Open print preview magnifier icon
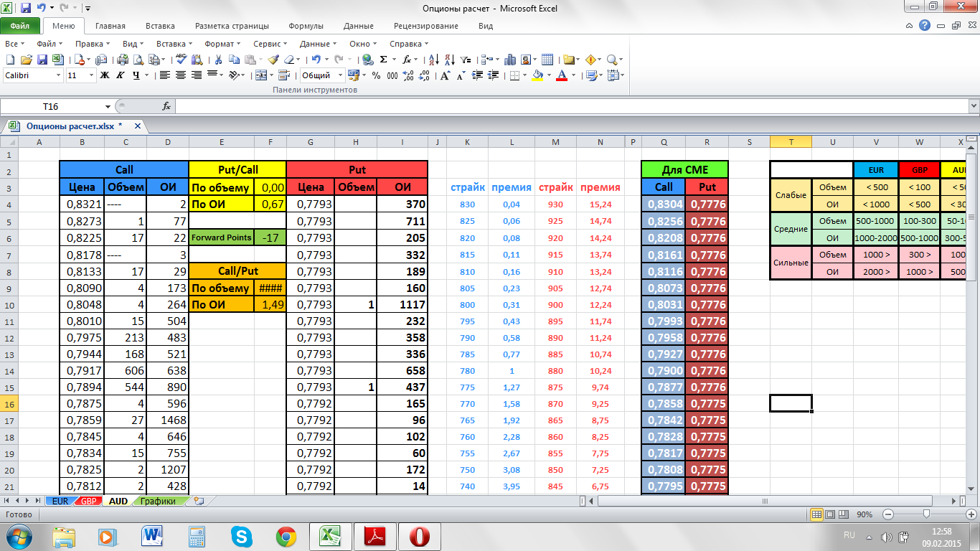Image resolution: width=980 pixels, height=551 pixels. [x=138, y=60]
